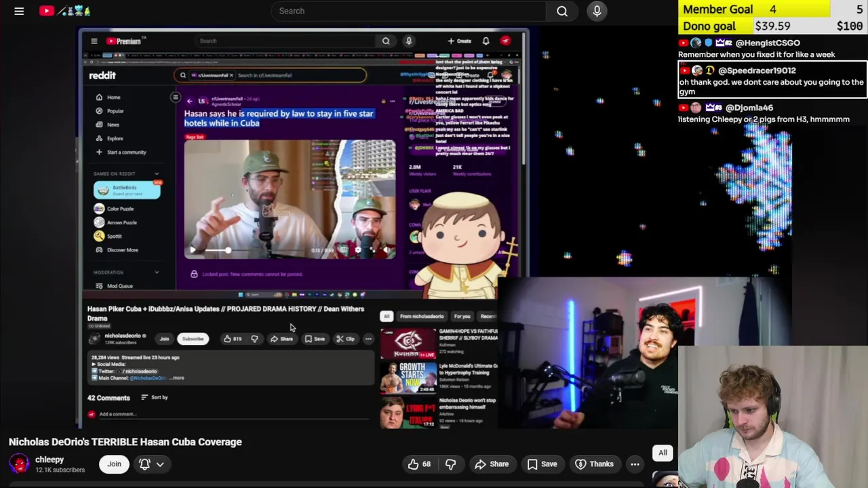This screenshot has height=488, width=868.
Task: Send a Thanks on the chleepy video
Action: (x=594, y=464)
